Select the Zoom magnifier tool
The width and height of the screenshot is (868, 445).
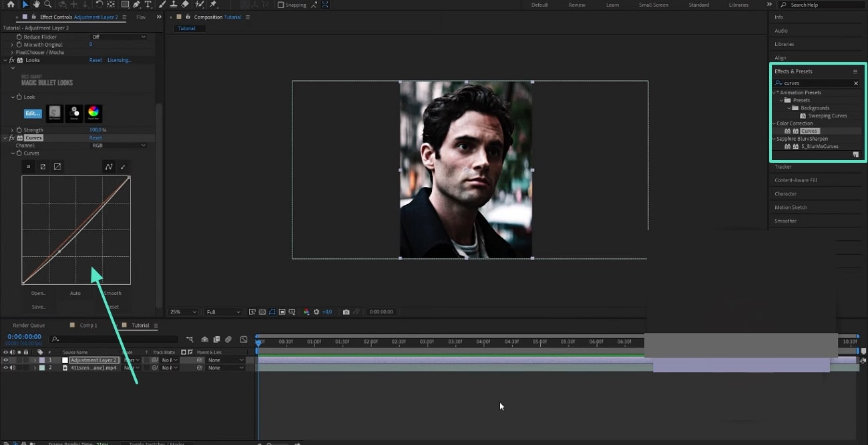coord(47,5)
